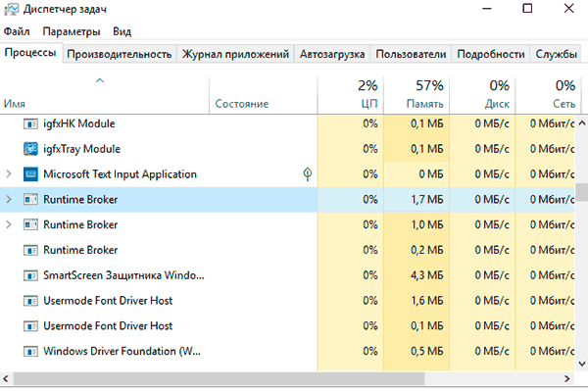The width and height of the screenshot is (588, 391).
Task: Click icon of Usermode Font Driver Host 0,1 МБ
Action: point(30,325)
